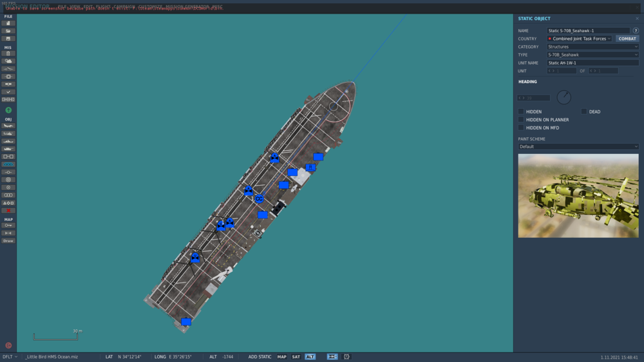Open the Draw tool
Viewport: 644px width, 362px height.
[x=8, y=241]
